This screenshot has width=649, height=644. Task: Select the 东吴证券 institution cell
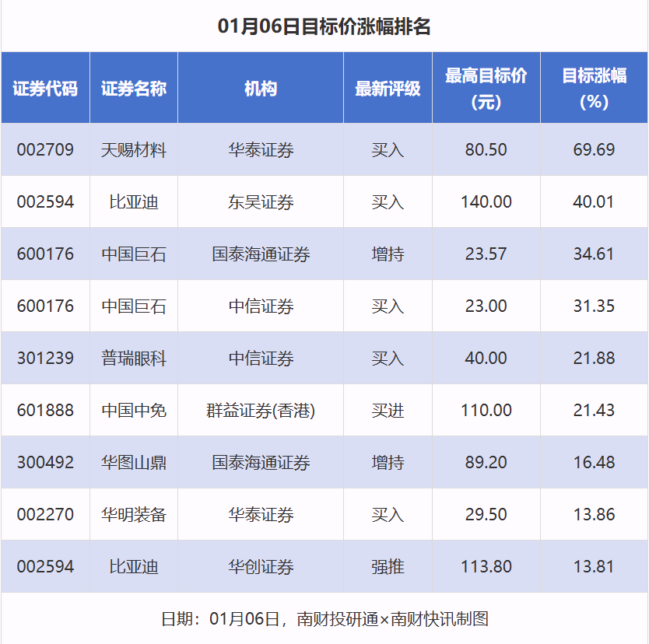[x=261, y=202]
